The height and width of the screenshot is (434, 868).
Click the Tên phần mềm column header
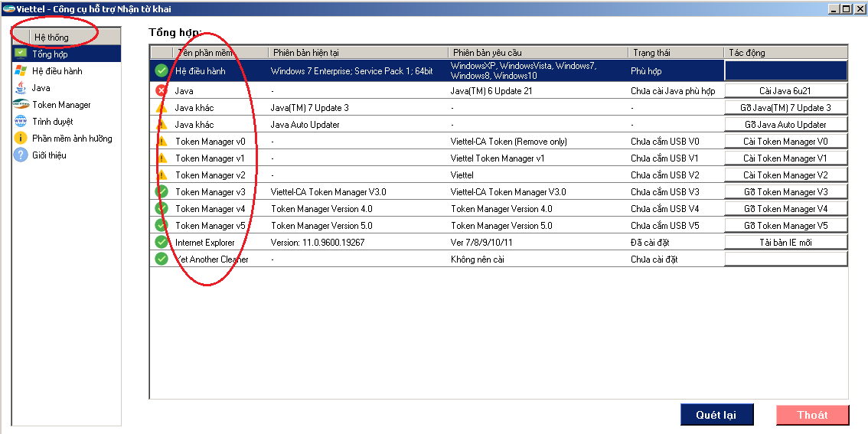tap(221, 53)
